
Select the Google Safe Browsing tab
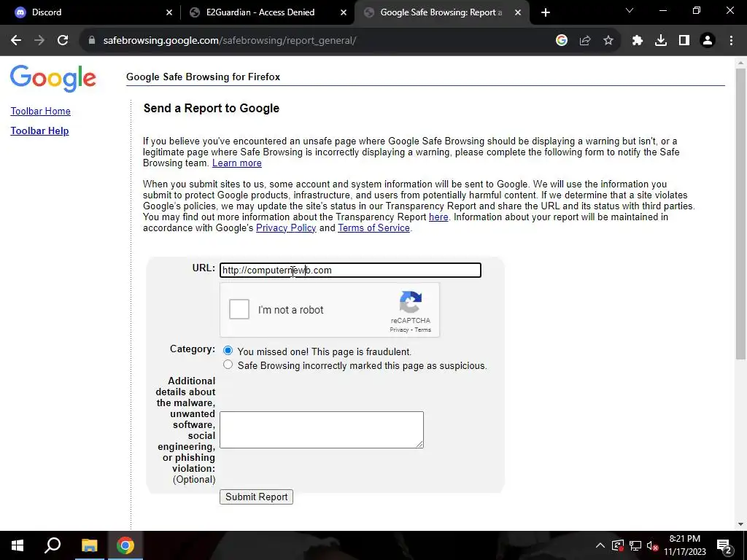coord(441,12)
